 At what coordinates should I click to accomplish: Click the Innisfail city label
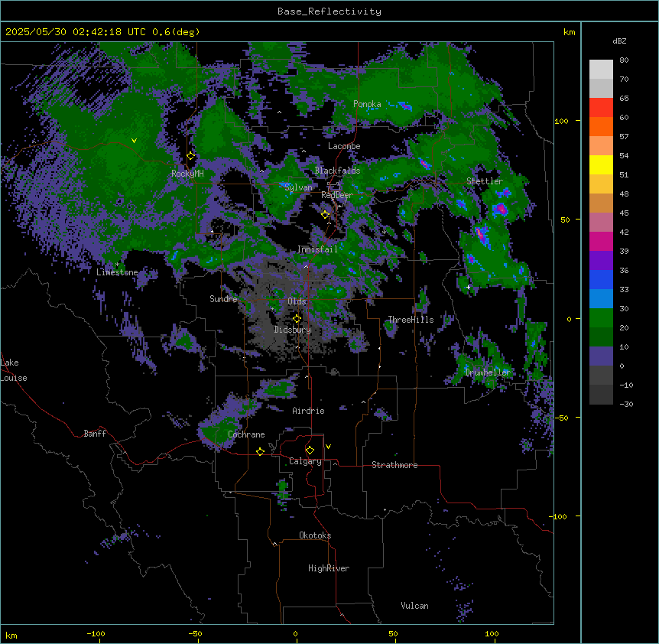click(x=317, y=249)
